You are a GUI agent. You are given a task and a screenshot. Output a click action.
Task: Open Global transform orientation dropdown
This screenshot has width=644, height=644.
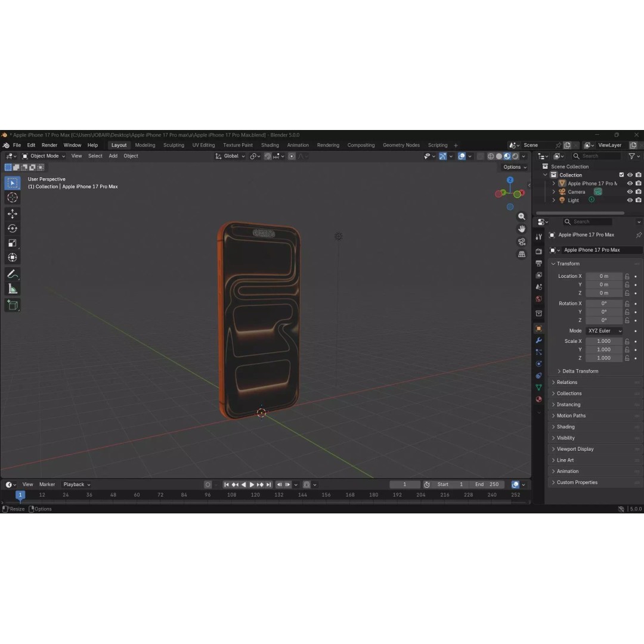tap(230, 156)
